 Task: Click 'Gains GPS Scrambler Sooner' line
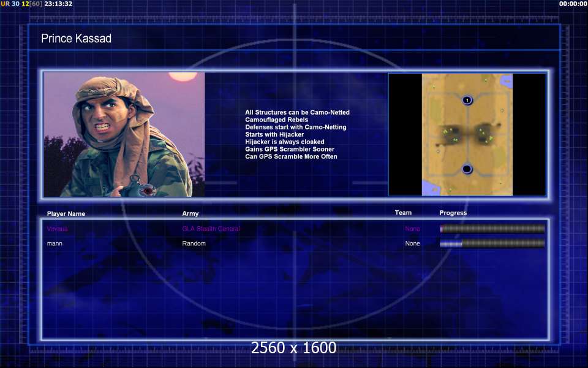pos(290,149)
